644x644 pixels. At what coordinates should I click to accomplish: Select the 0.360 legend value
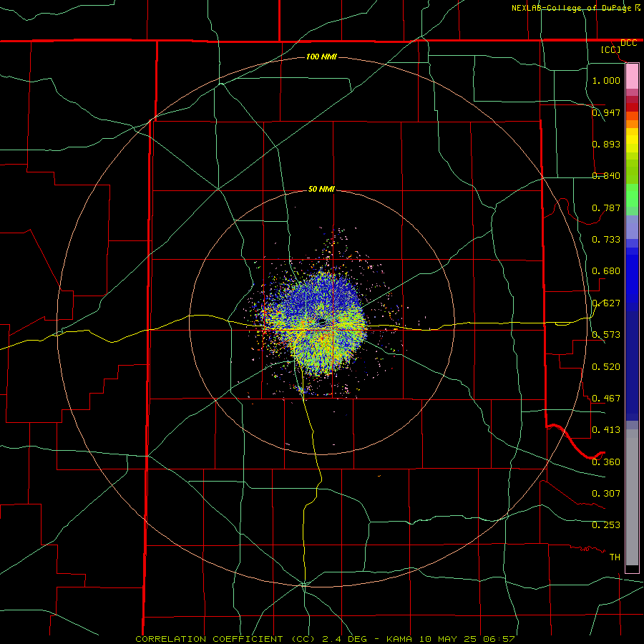tap(606, 462)
